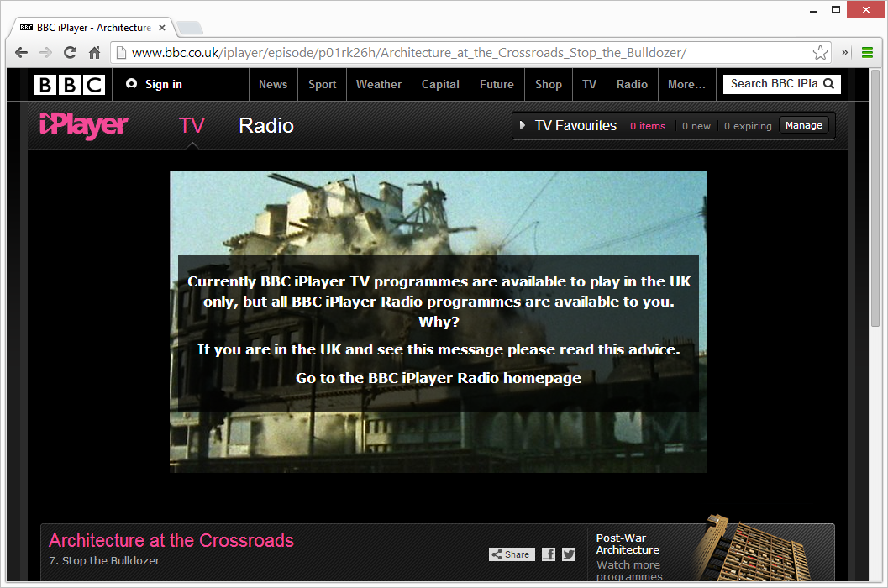Viewport: 888px width, 588px height.
Task: Open the Shop section
Action: click(x=549, y=84)
